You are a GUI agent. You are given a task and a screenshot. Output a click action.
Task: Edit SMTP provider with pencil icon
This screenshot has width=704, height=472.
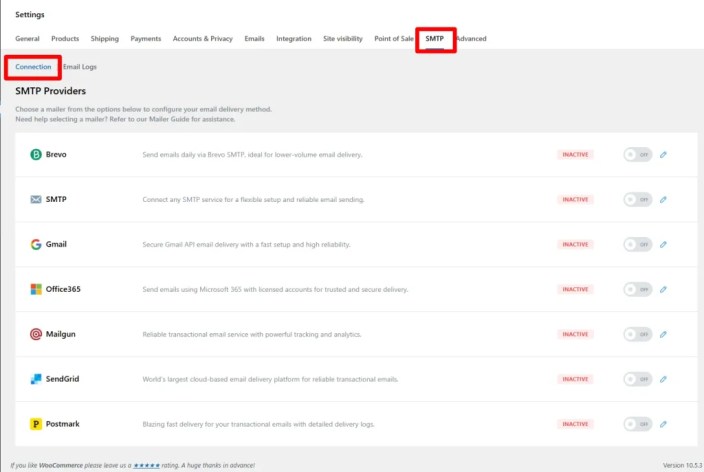pyautogui.click(x=663, y=199)
